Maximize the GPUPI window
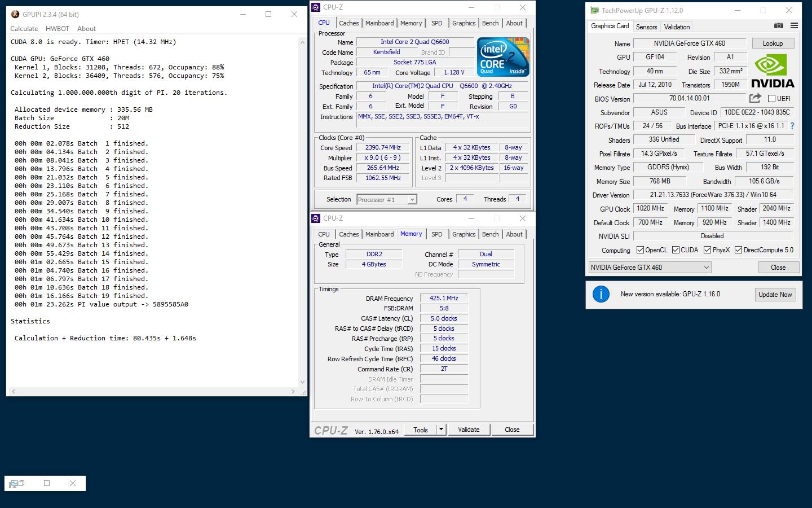Viewport: 812px width, 508px height. click(x=268, y=14)
